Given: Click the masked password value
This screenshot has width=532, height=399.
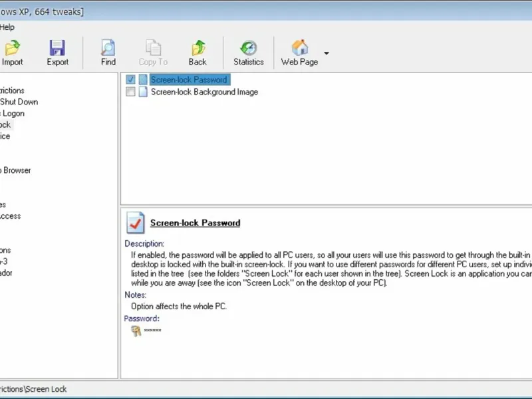Looking at the screenshot, I should [152, 330].
